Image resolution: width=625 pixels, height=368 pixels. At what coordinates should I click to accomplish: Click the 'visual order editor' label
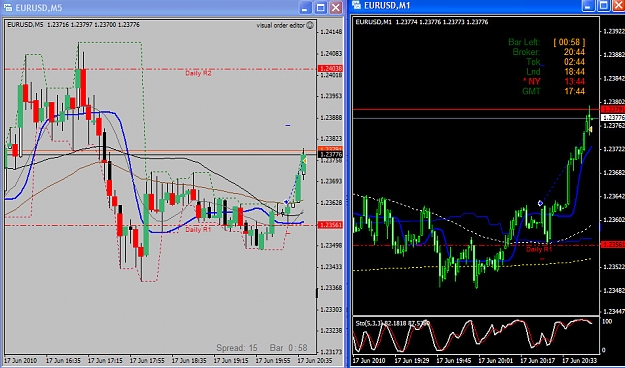[280, 26]
